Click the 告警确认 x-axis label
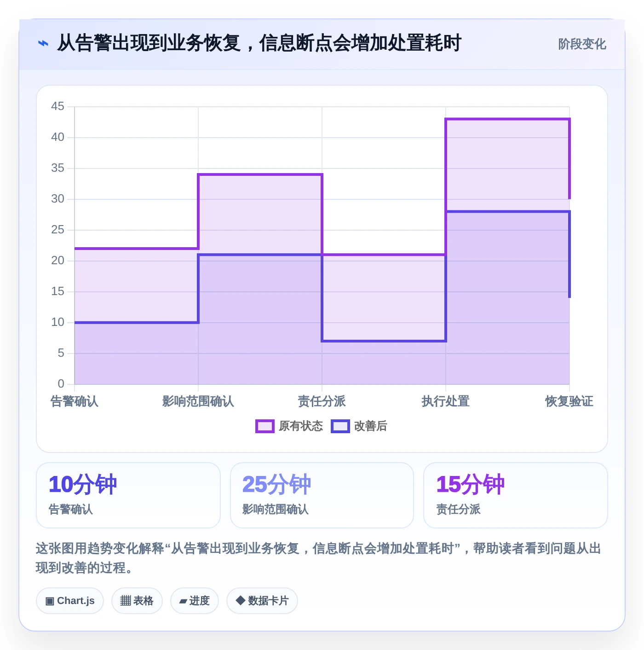The image size is (644, 650). 75,401
